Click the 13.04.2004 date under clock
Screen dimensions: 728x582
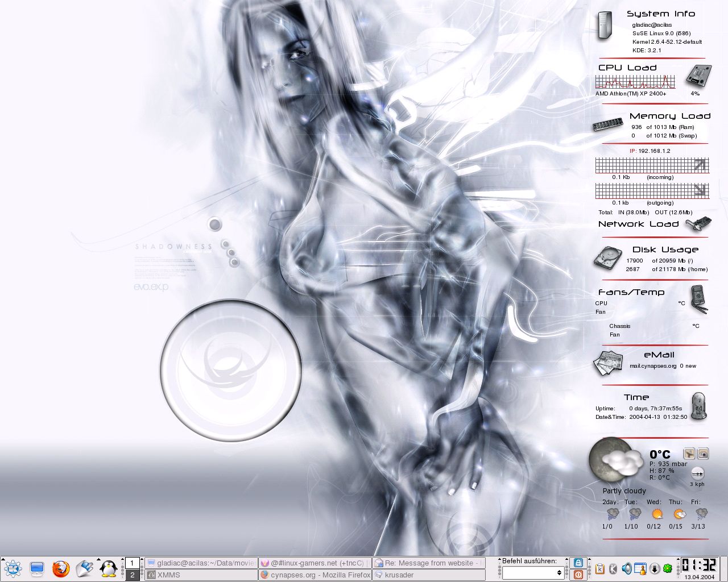(x=699, y=577)
